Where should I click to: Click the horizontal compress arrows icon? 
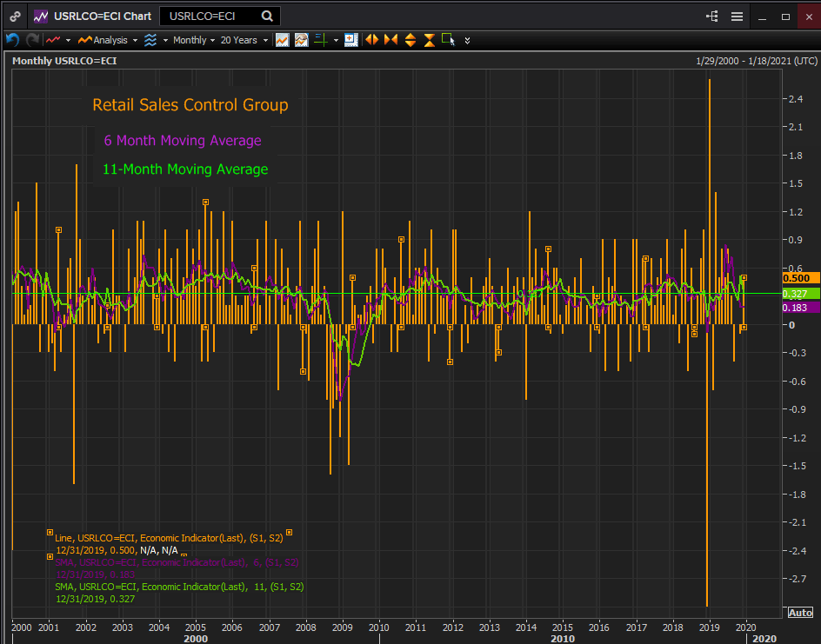pos(390,40)
